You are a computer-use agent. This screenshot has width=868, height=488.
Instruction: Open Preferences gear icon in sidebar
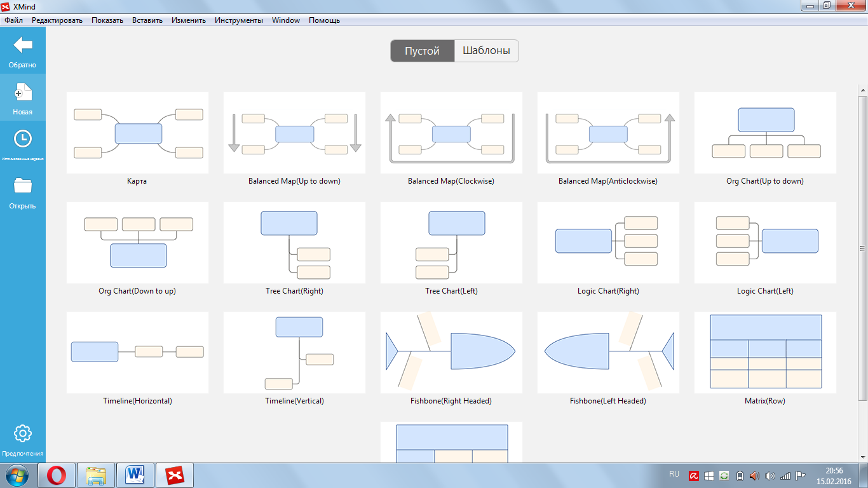23,433
